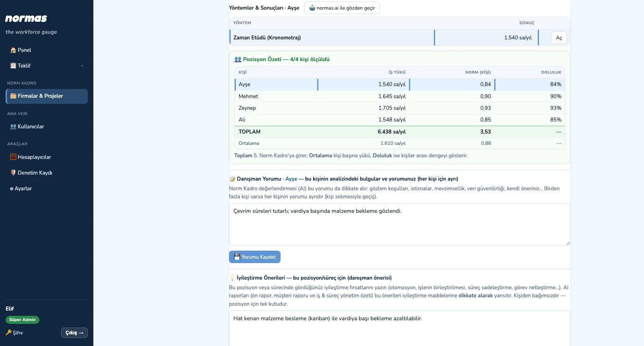The image size is (644, 346).
Task: Click the Çıkış logout button
Action: [74, 333]
